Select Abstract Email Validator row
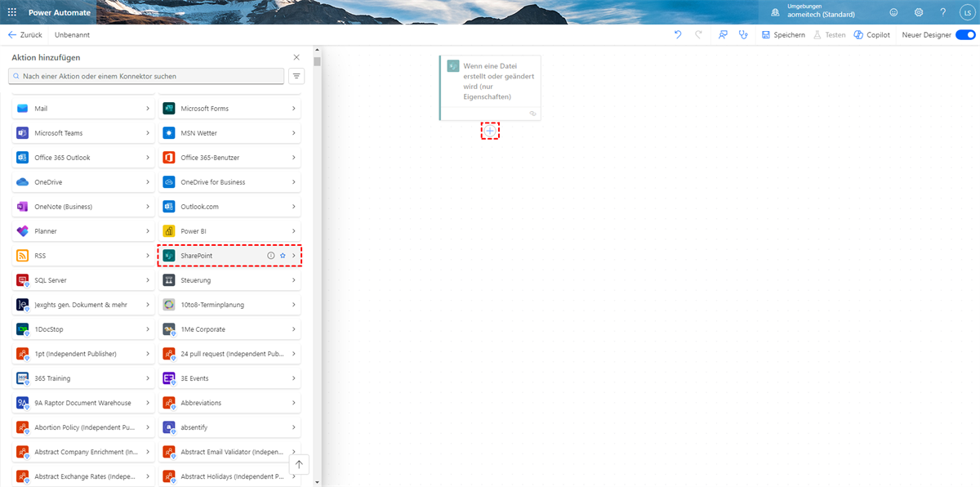The height and width of the screenshot is (487, 980). click(229, 452)
